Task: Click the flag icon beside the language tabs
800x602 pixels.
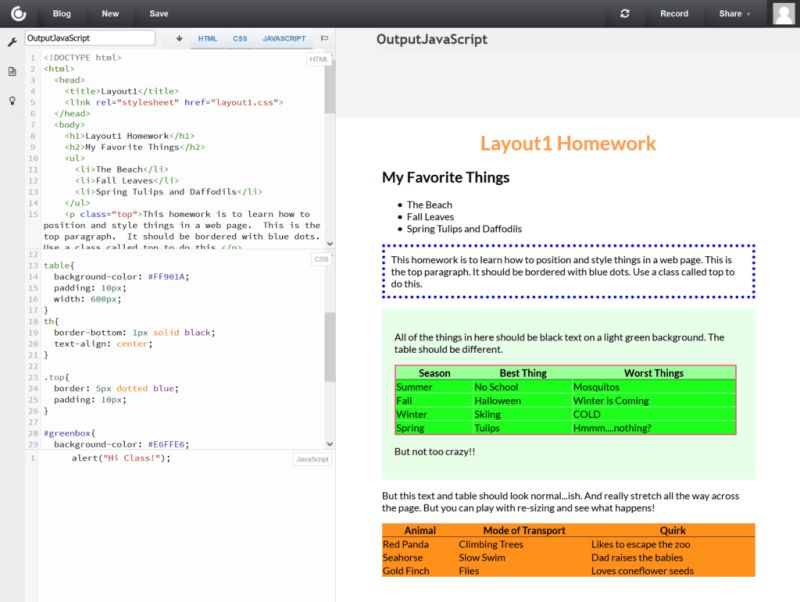Action: click(x=324, y=37)
